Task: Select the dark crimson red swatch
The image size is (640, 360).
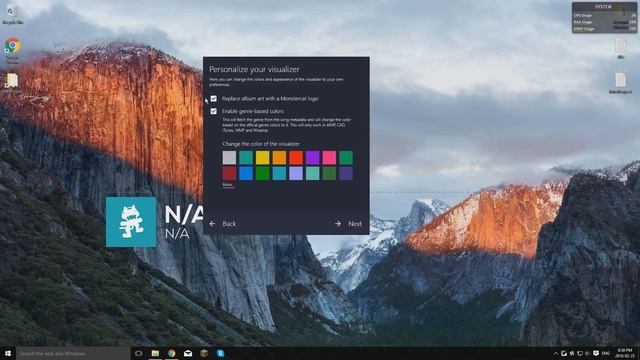Action: pos(229,173)
